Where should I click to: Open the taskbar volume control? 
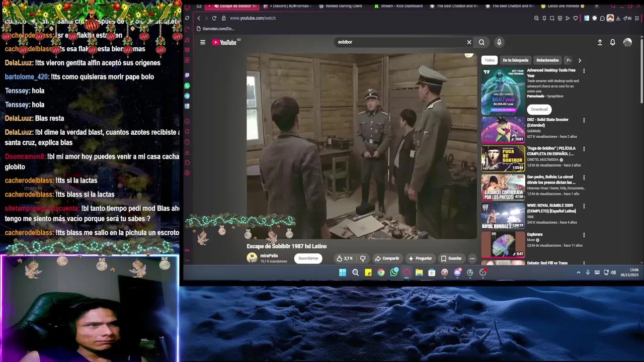613,273
